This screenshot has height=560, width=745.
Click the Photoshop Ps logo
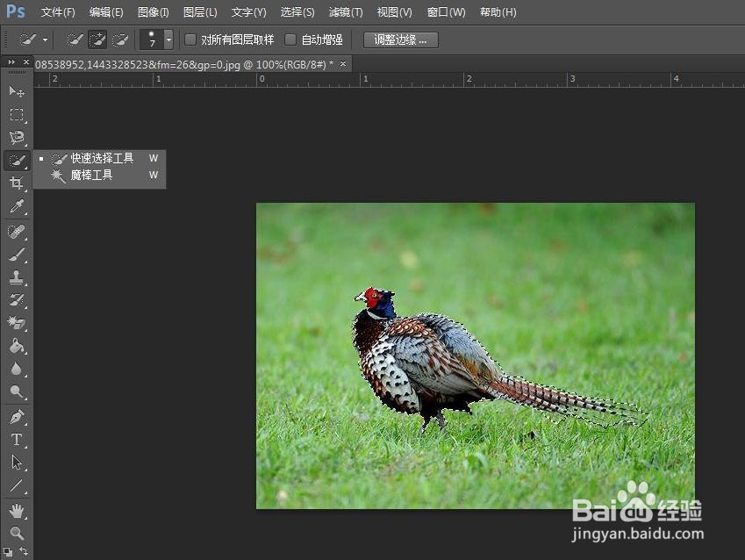(15, 11)
